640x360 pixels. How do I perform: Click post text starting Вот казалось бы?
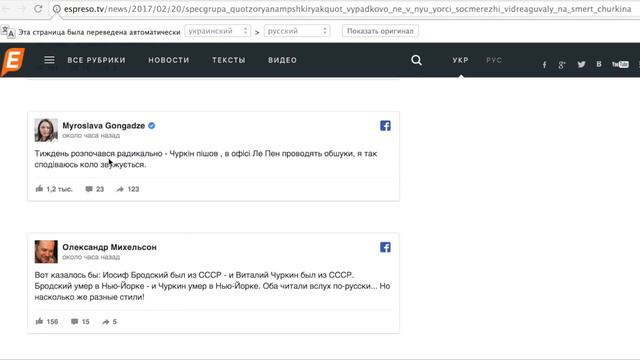click(212, 286)
